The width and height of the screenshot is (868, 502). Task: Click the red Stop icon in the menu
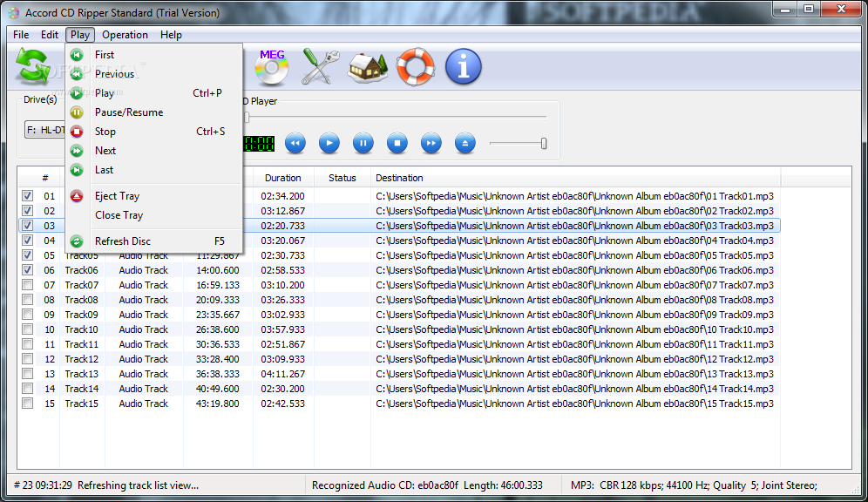(x=77, y=132)
